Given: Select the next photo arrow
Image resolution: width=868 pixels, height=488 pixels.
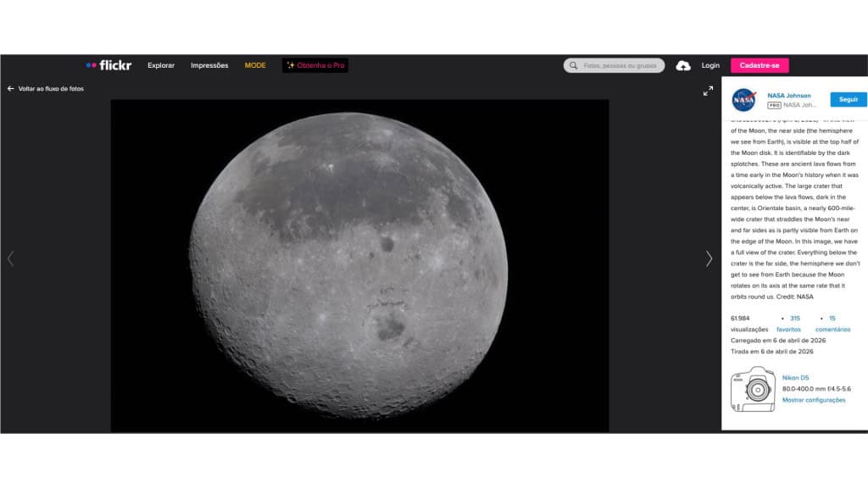Looking at the screenshot, I should 709,258.
